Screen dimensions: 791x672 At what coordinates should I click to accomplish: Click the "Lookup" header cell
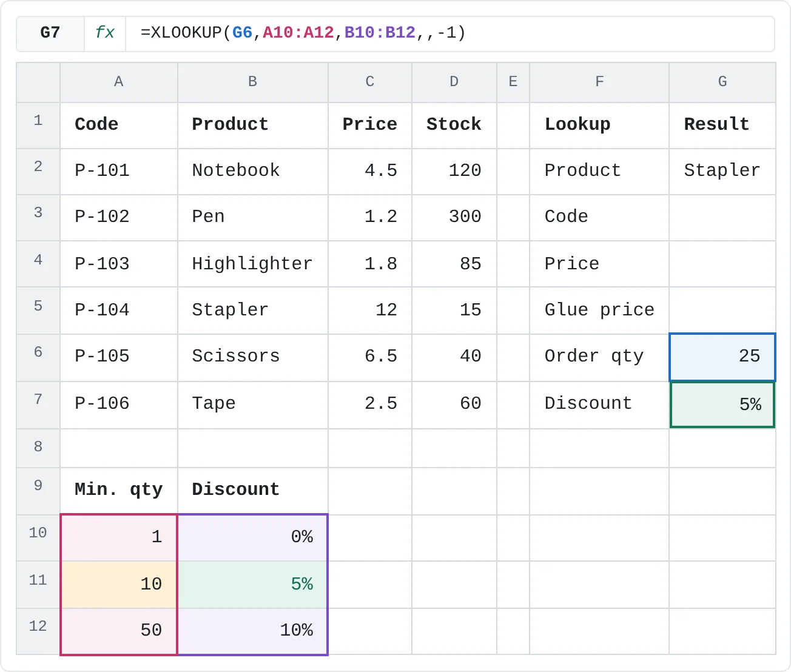[599, 126]
